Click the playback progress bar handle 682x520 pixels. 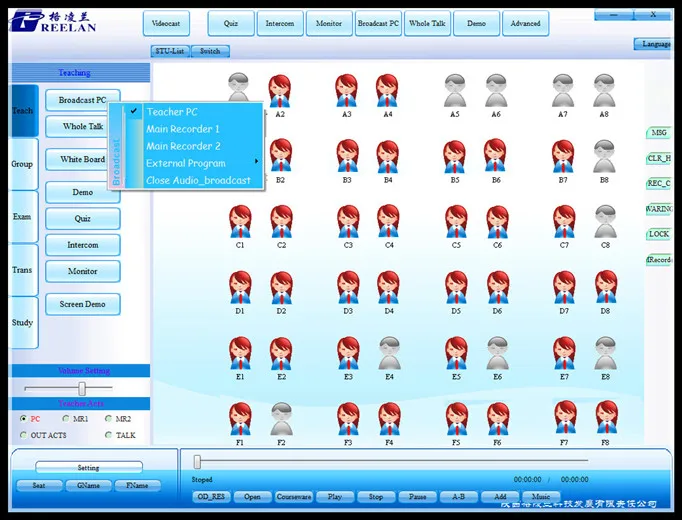pyautogui.click(x=197, y=461)
